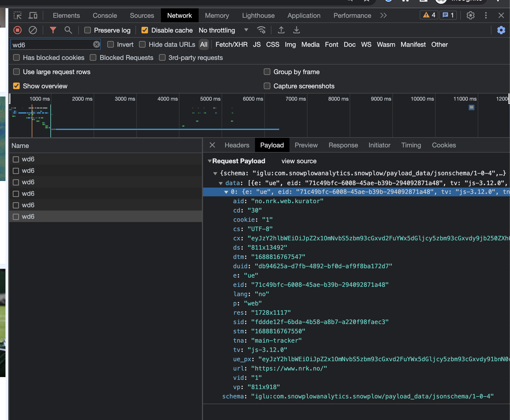The image size is (510, 420).
Task: Open network conditions wifi icon
Action: click(x=261, y=30)
